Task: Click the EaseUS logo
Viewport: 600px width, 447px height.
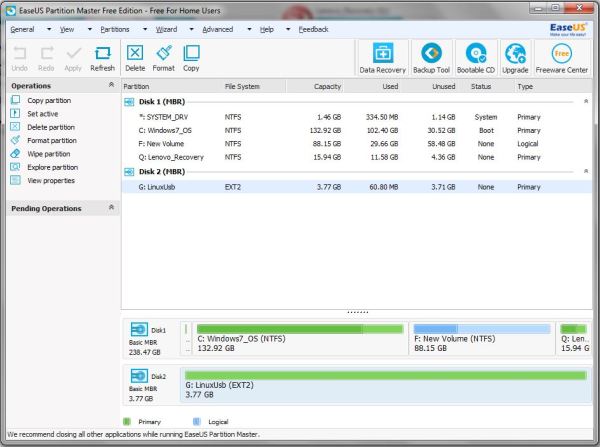Action: click(x=568, y=29)
